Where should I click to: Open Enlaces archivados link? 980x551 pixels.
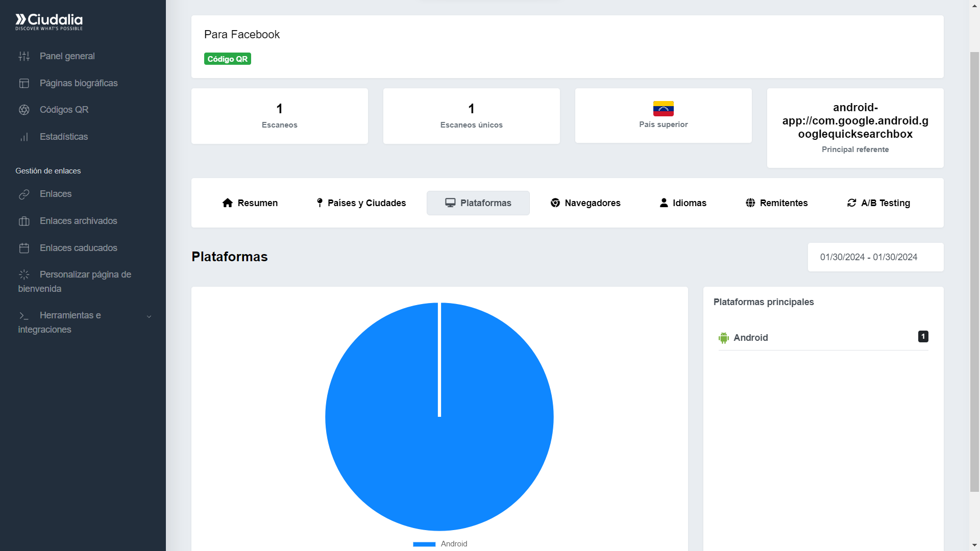coord(78,221)
